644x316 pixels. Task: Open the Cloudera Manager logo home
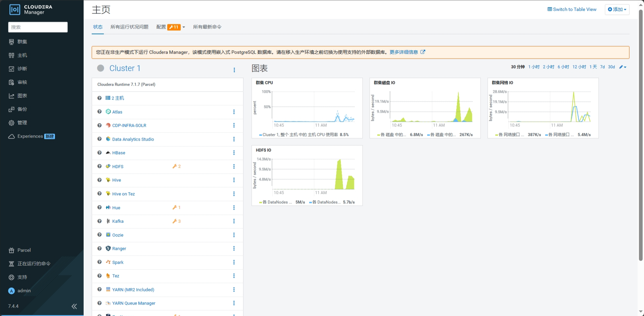(x=31, y=9)
